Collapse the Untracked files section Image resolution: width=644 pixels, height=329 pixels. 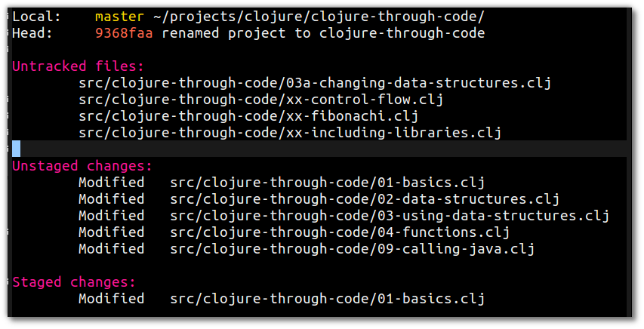pos(78,66)
